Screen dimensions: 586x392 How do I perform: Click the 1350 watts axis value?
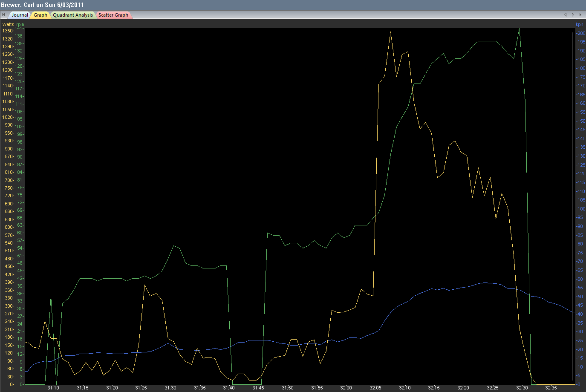coord(8,31)
